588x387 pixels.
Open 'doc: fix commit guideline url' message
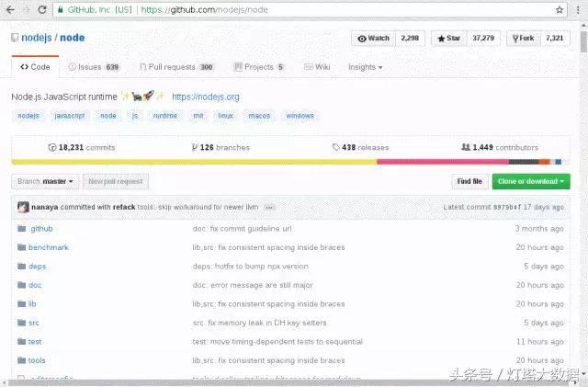pos(242,229)
